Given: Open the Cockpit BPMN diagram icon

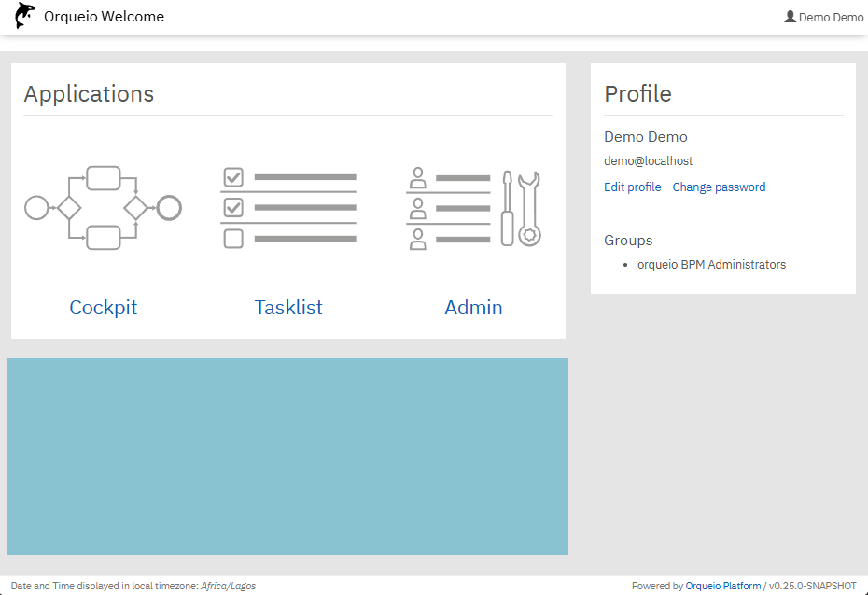Looking at the screenshot, I should (x=103, y=207).
